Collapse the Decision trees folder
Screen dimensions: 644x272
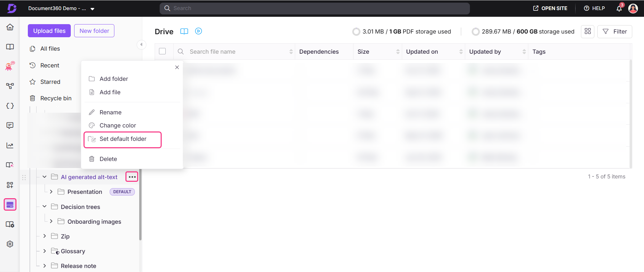click(x=44, y=207)
